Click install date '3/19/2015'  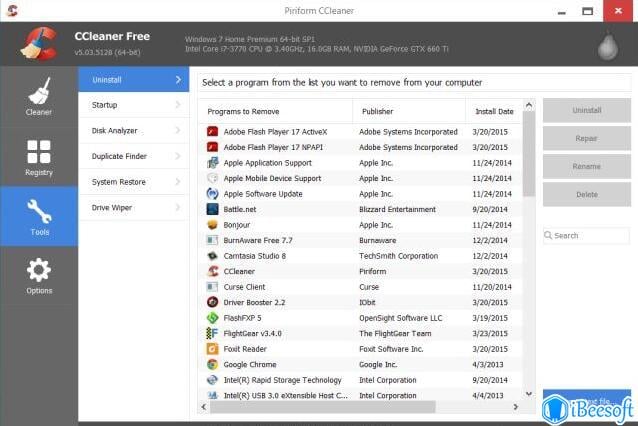(x=490, y=318)
